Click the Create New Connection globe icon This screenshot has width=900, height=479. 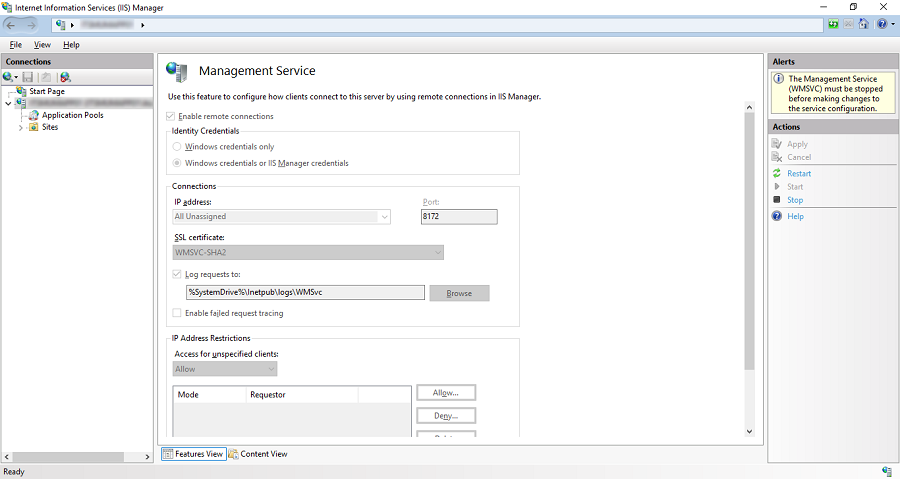tap(7, 77)
